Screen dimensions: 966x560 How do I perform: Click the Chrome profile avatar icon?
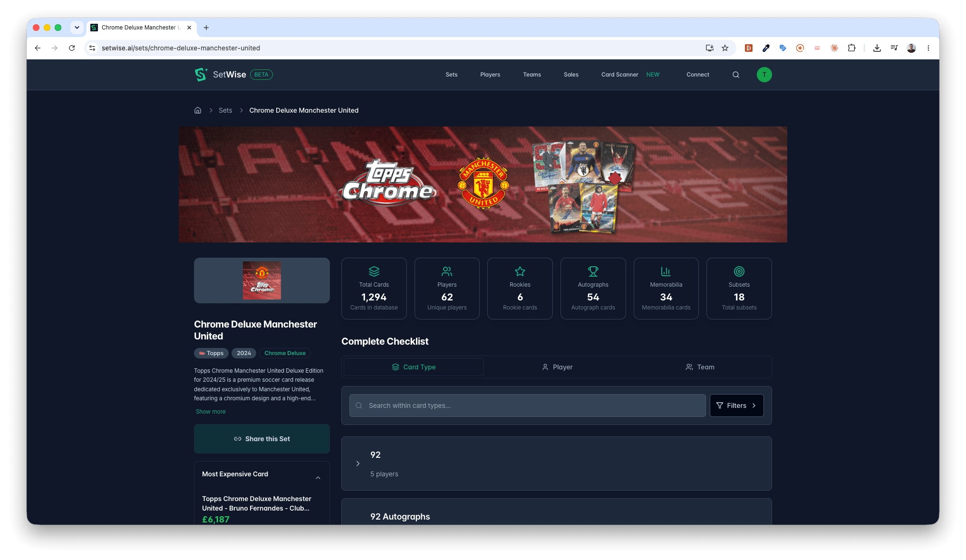coord(911,48)
